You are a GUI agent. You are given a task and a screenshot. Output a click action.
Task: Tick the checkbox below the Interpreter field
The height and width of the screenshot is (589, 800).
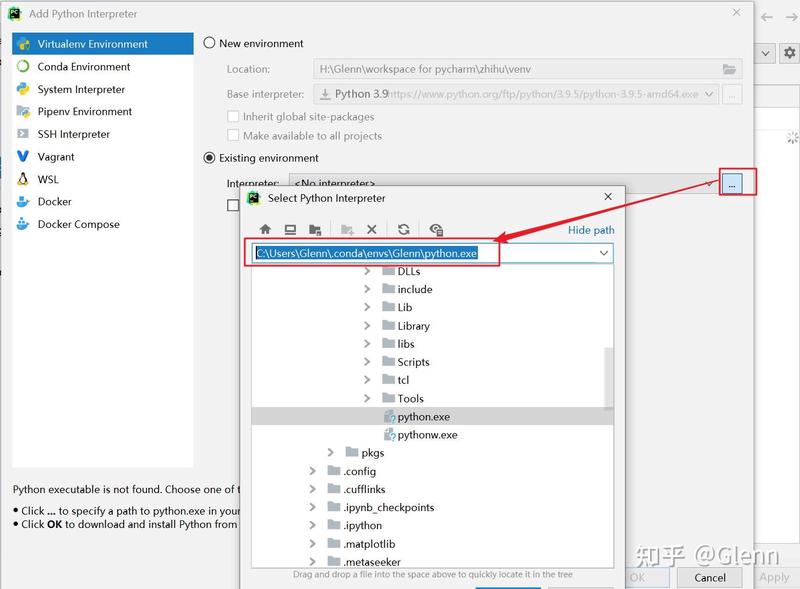233,205
